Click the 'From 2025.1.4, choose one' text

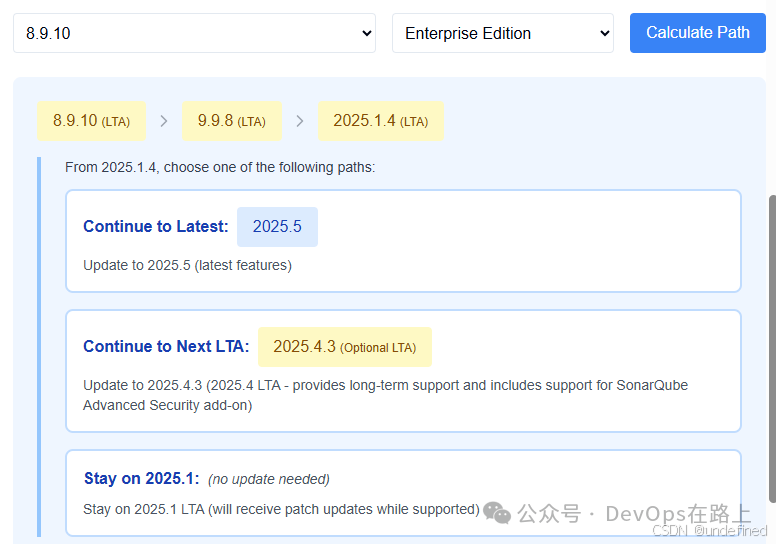pyautogui.click(x=220, y=167)
